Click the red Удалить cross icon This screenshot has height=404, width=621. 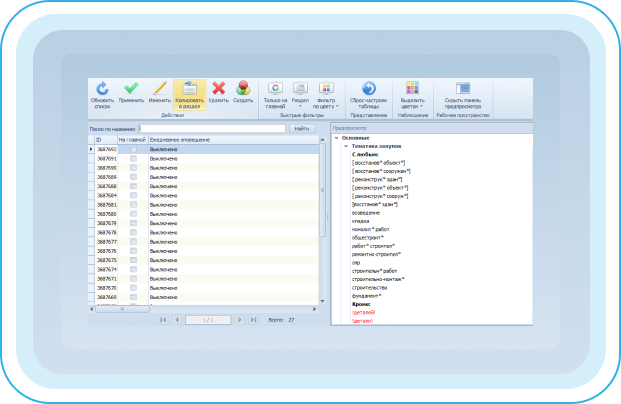pos(219,88)
